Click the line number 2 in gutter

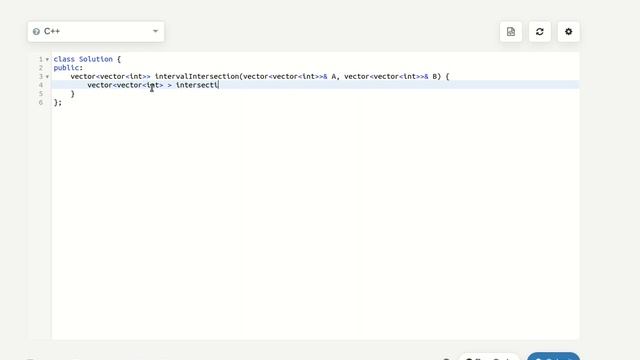click(x=41, y=68)
